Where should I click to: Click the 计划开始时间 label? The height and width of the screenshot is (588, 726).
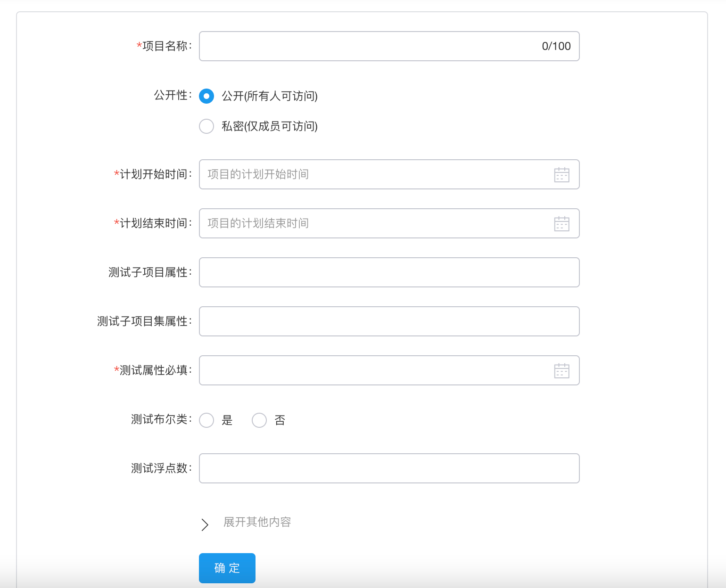click(x=153, y=174)
